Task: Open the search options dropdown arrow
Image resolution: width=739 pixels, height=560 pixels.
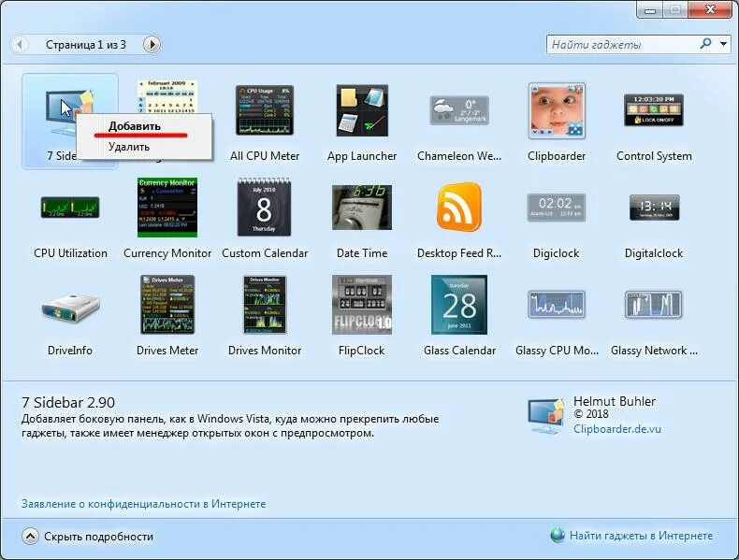Action: click(x=723, y=44)
